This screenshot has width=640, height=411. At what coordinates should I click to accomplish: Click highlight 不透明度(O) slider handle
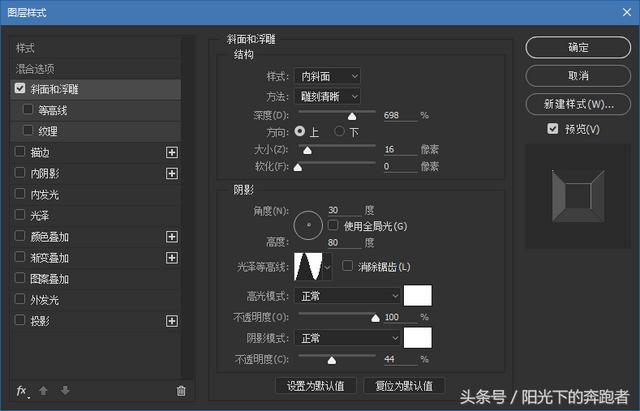(376, 318)
